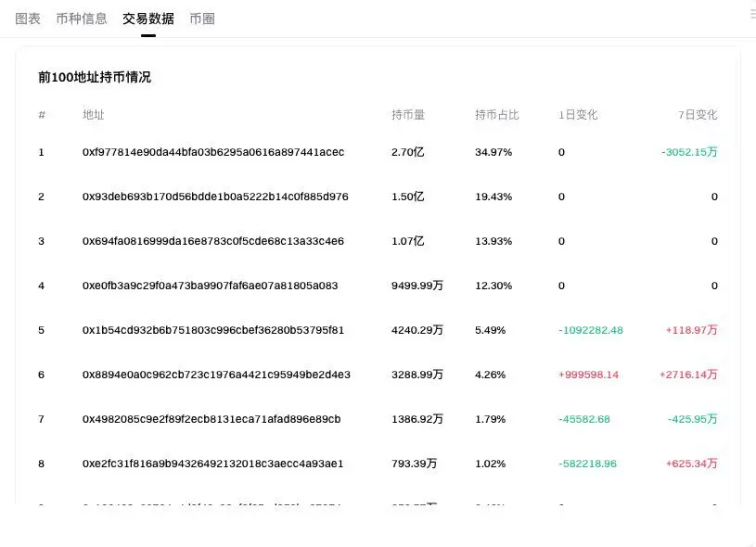Click holdings value 3288.99万
Image resolution: width=756 pixels, height=547 pixels.
click(x=417, y=375)
